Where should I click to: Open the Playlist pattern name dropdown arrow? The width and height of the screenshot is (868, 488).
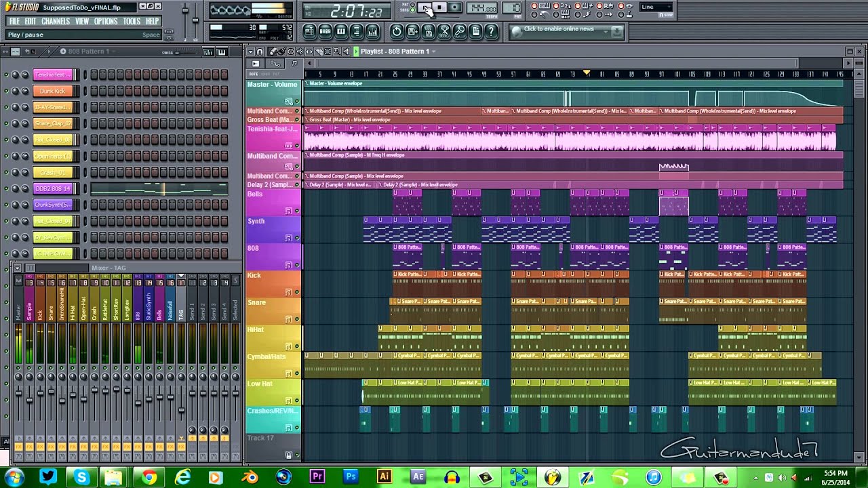pyautogui.click(x=433, y=52)
